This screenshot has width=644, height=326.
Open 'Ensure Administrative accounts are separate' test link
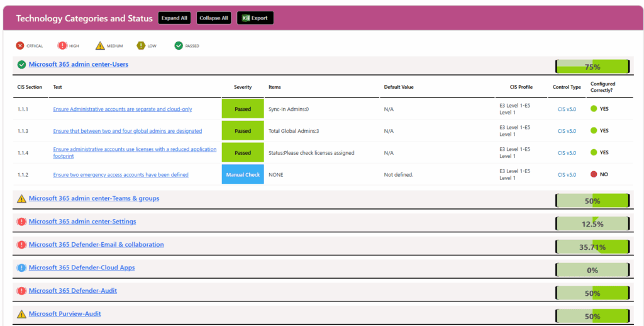pyautogui.click(x=123, y=109)
